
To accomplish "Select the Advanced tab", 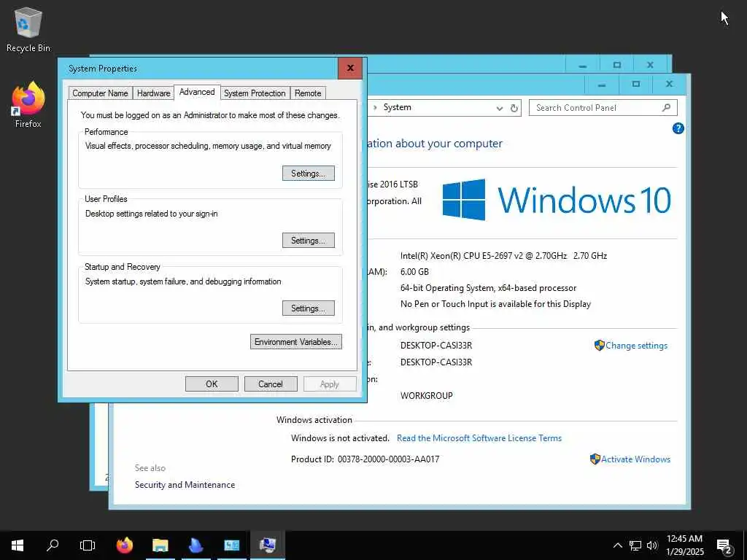I will point(197,92).
